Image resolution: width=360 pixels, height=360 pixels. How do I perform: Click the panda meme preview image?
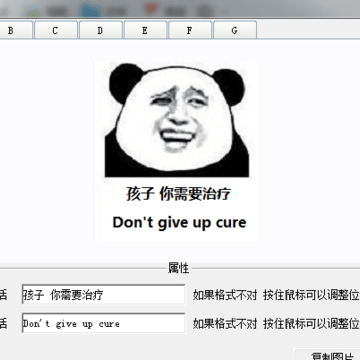[176, 151]
